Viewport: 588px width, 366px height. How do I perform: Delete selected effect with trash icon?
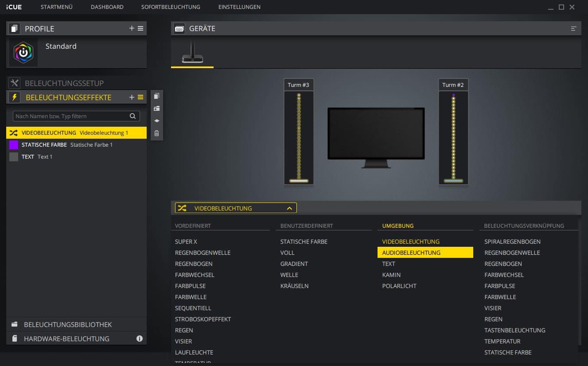[156, 133]
